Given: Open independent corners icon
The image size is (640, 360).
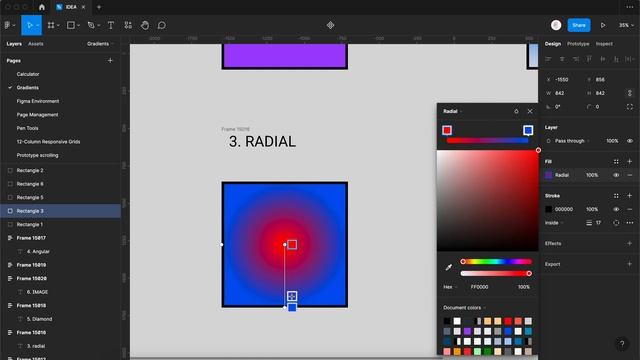Looking at the screenshot, I should pos(630,107).
